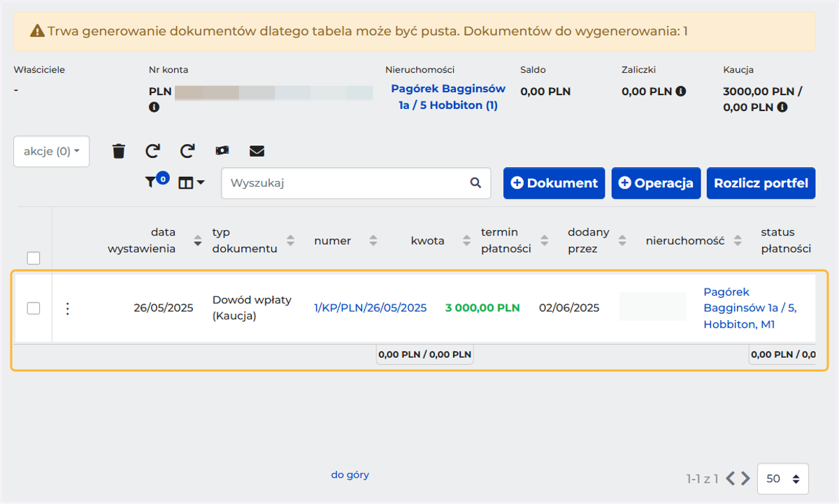Click info icon next to Zaliczki amount
This screenshot has height=504, width=839.
(680, 92)
